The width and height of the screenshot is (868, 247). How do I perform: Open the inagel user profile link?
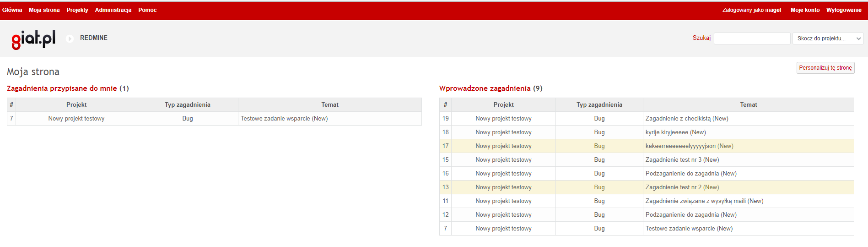coord(773,10)
